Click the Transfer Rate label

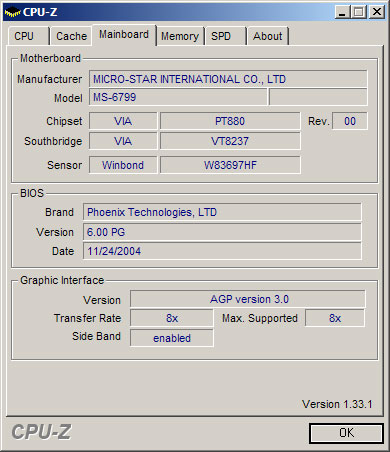(87, 318)
